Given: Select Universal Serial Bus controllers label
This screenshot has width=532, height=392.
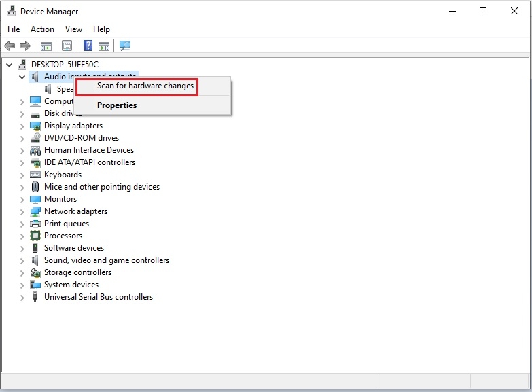Looking at the screenshot, I should (x=99, y=297).
